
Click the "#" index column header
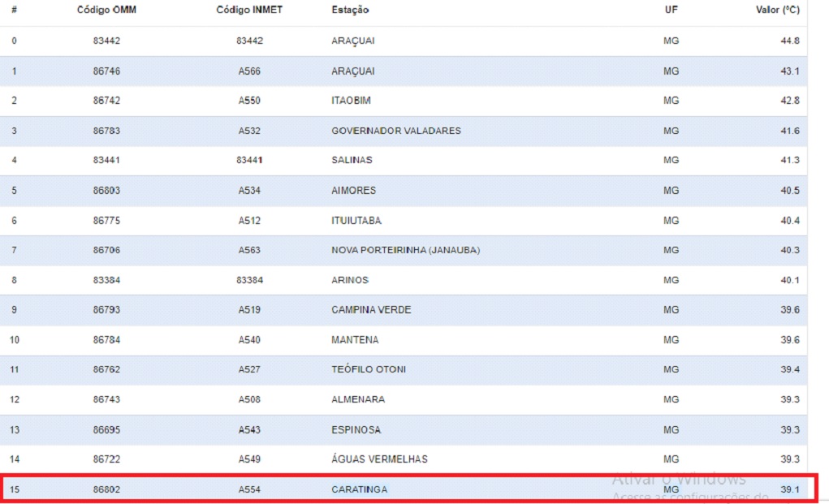point(15,10)
